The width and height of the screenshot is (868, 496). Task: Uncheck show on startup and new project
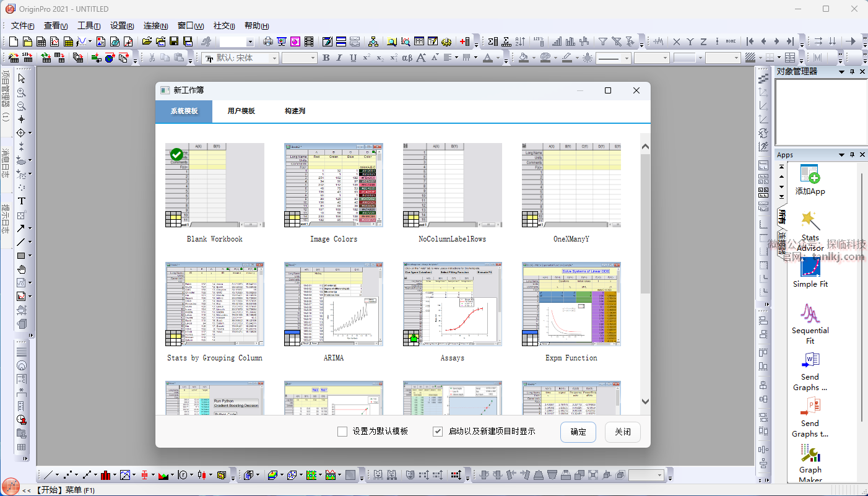[438, 432]
